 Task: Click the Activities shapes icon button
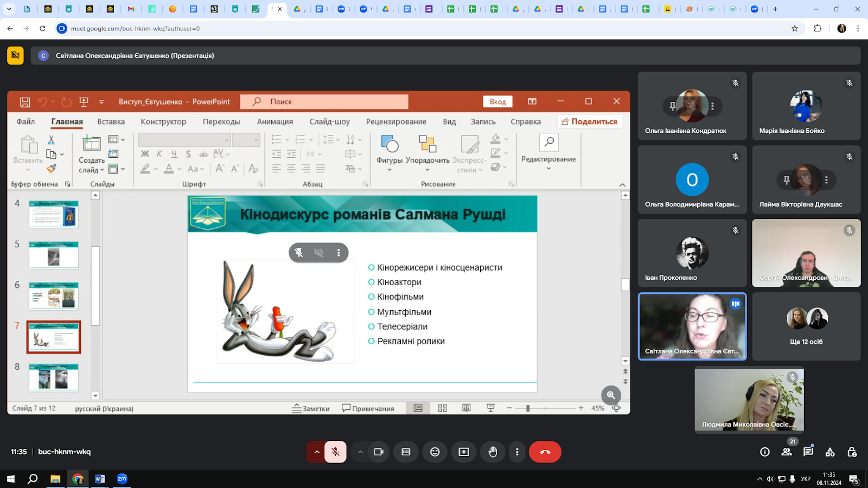point(830,452)
